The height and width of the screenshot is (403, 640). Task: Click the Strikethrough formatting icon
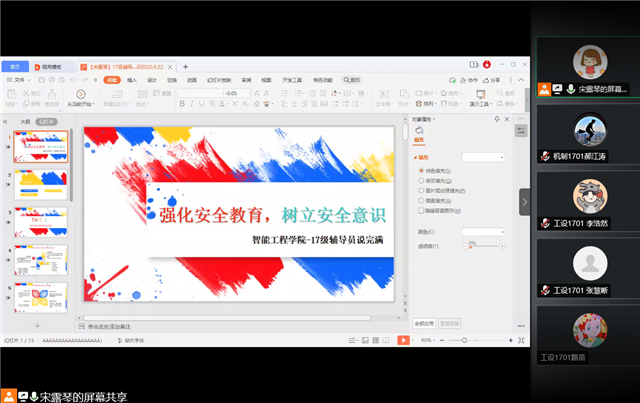point(212,104)
